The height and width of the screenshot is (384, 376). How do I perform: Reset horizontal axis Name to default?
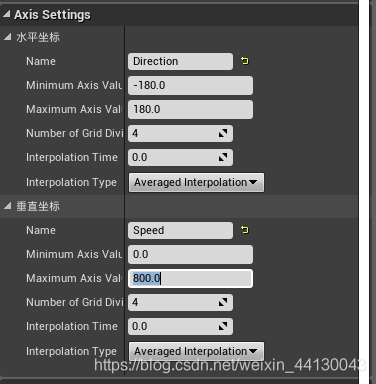click(245, 61)
